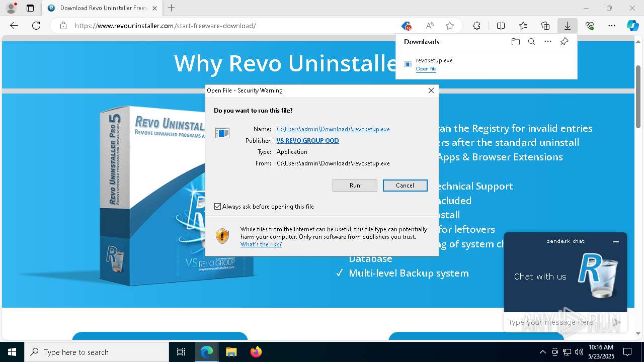Viewport: 644px width, 362px height.
Task: Open downloads folder icon in Downloads panel
Action: click(515, 42)
